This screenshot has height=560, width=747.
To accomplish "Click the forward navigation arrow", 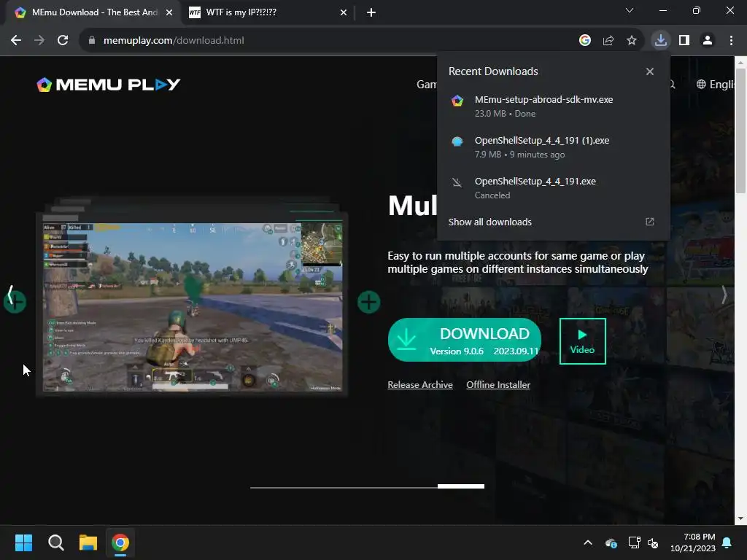I will coord(39,41).
